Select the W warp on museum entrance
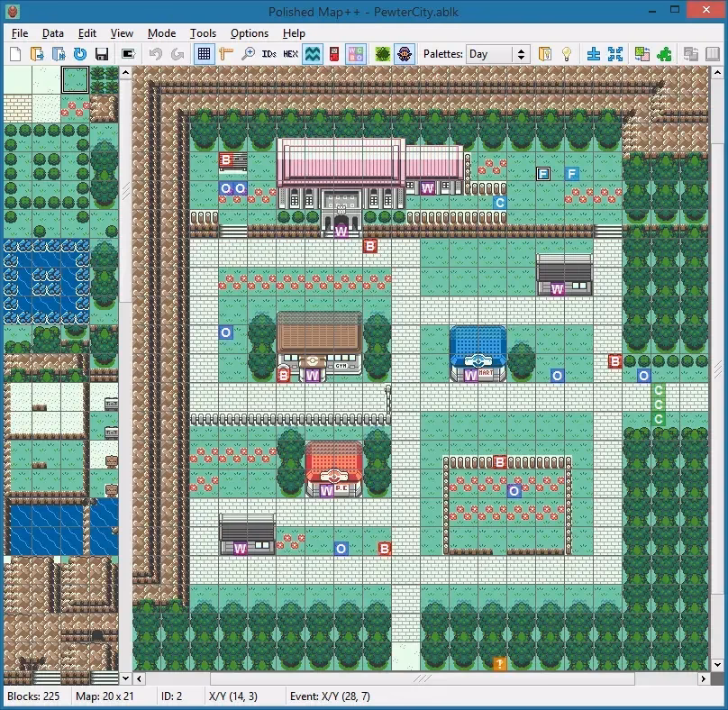 pos(341,232)
